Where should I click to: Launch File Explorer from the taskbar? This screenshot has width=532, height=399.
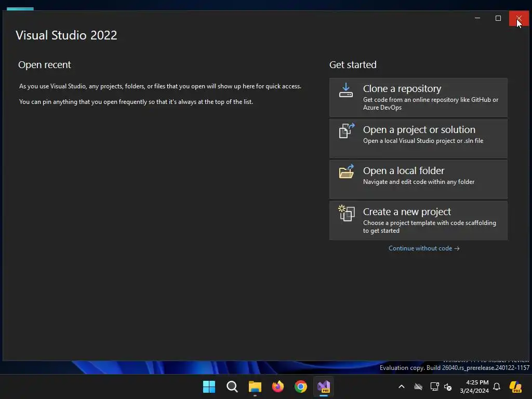tap(255, 387)
